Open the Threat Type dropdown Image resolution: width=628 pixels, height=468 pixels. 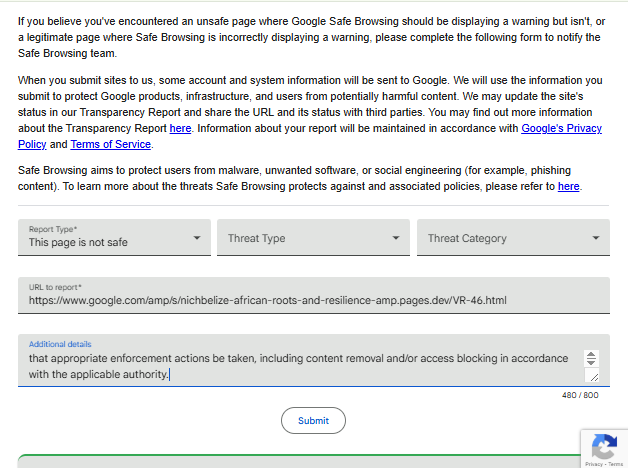[x=313, y=237]
